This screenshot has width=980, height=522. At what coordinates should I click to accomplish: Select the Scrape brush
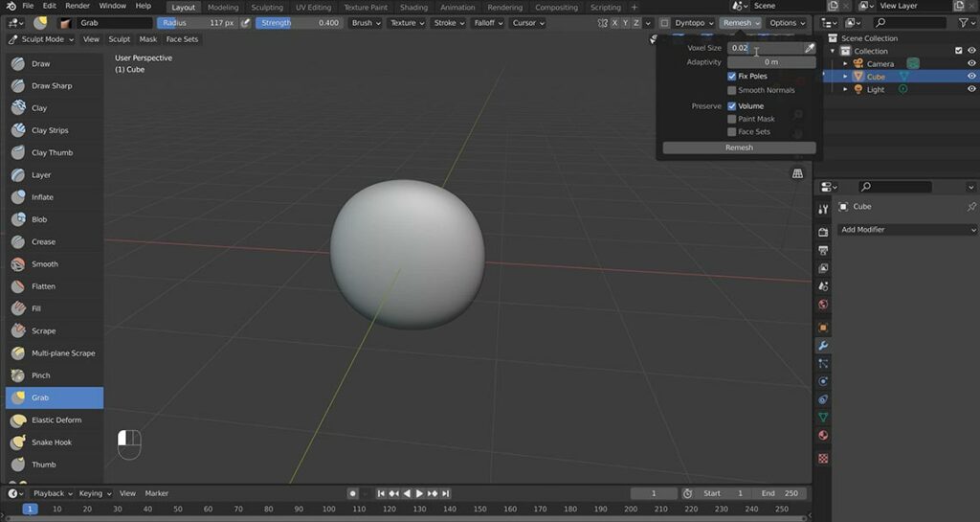55,330
